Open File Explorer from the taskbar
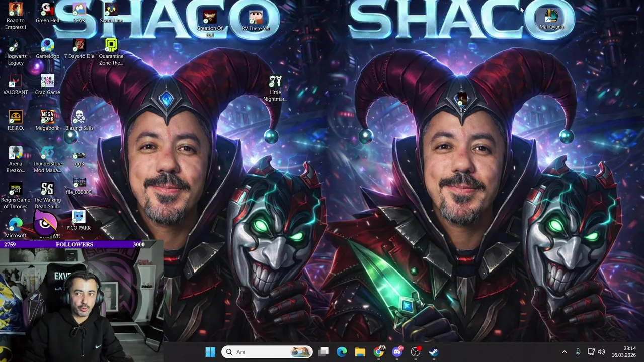 point(360,352)
